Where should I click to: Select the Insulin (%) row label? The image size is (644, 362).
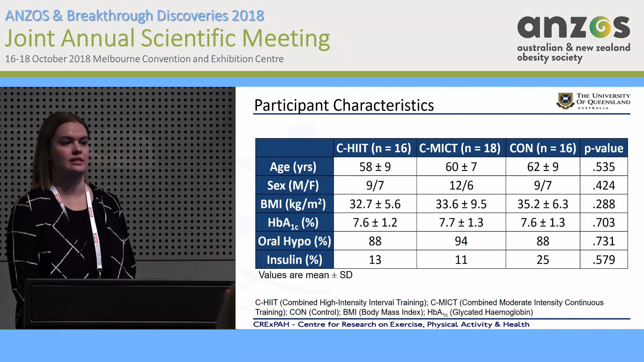pos(294,259)
